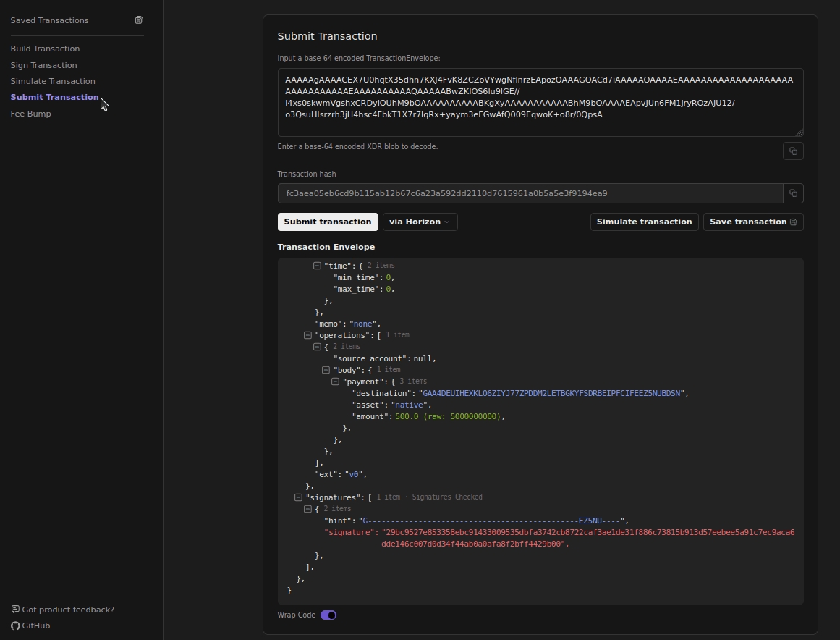Open the via Horizon dropdown

pos(420,222)
